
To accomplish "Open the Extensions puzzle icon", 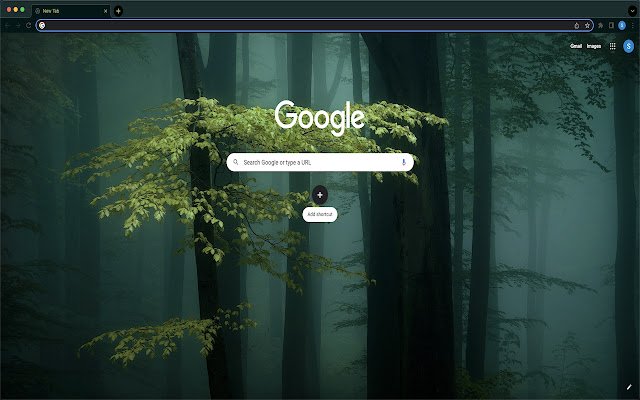I will (600, 25).
